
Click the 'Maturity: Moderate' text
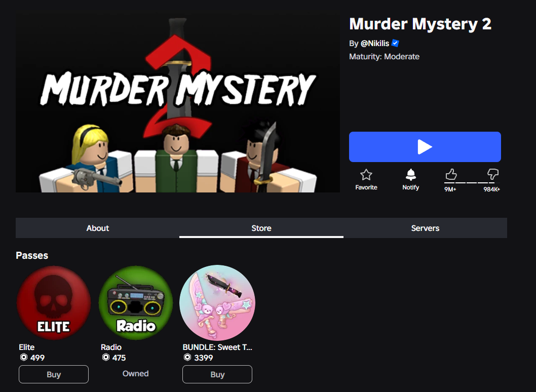[384, 56]
